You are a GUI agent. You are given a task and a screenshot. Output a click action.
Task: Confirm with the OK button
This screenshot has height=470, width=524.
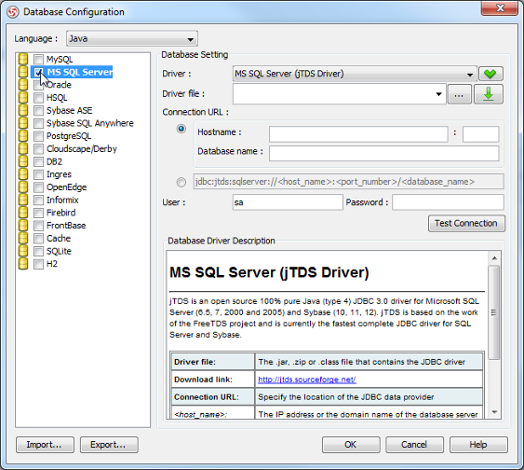tap(351, 445)
